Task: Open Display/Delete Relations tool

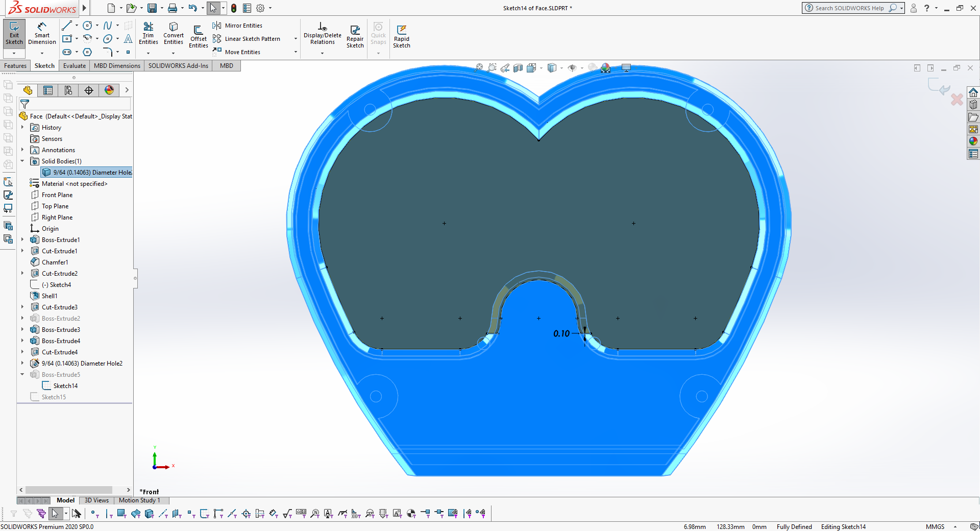Action: [323, 34]
